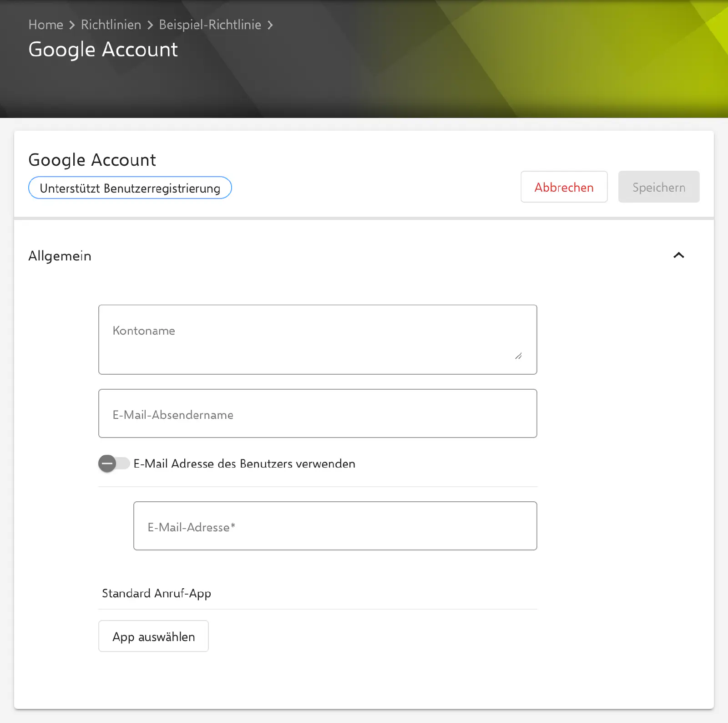Open the Richtlinien breadcrumb link
Screen dimensions: 728x723
(111, 25)
